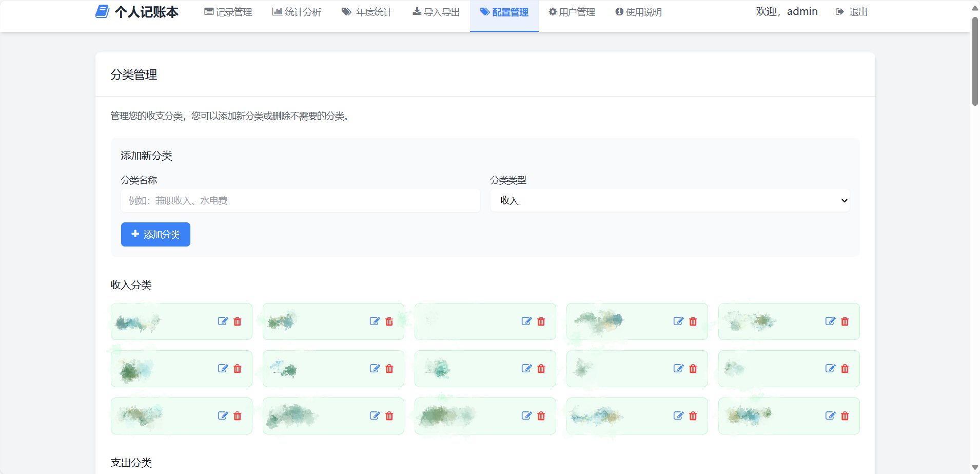Delete the first income category in top row
Viewport: 980px width, 474px height.
tap(238, 321)
